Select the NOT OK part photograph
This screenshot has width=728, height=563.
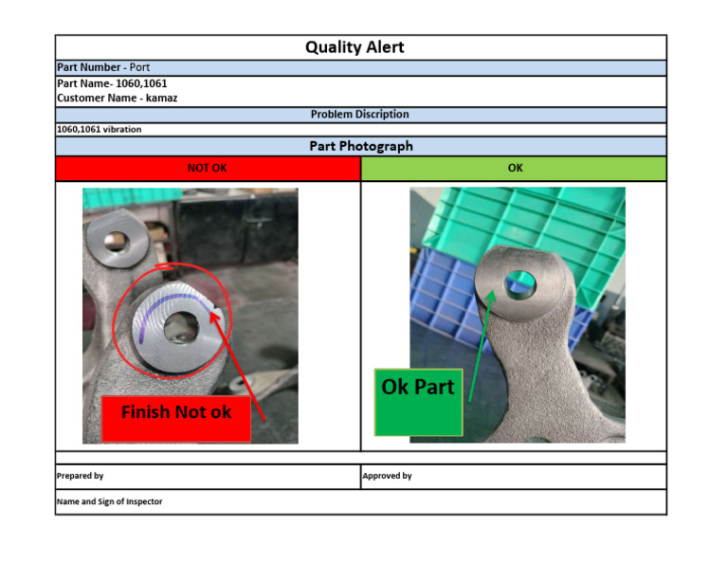coord(191,316)
